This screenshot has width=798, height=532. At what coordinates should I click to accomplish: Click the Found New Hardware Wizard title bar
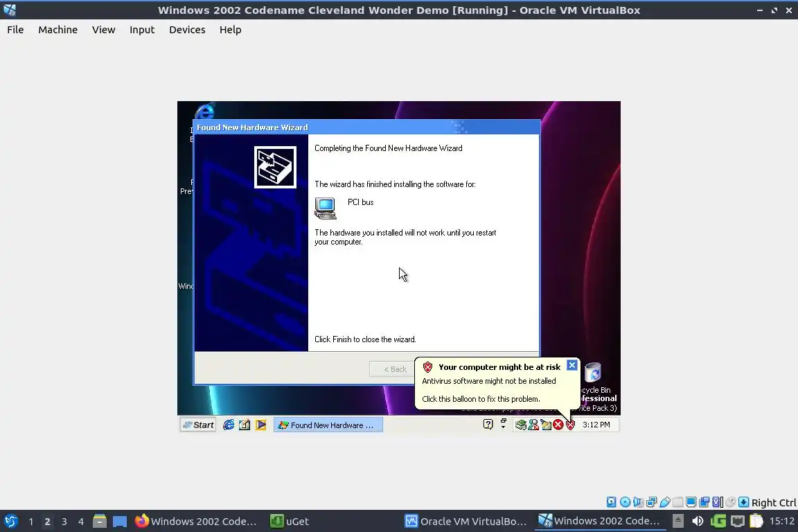[366, 127]
